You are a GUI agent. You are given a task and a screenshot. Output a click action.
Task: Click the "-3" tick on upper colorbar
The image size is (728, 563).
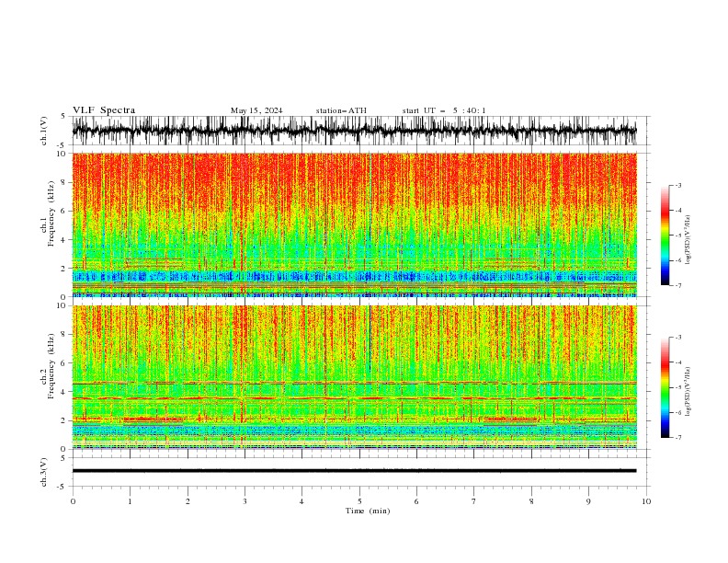tap(677, 185)
